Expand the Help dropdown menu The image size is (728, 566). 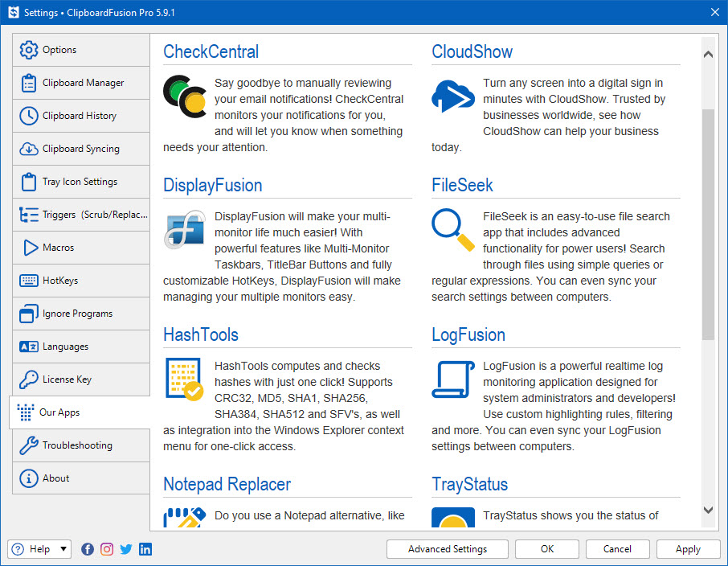pos(39,549)
